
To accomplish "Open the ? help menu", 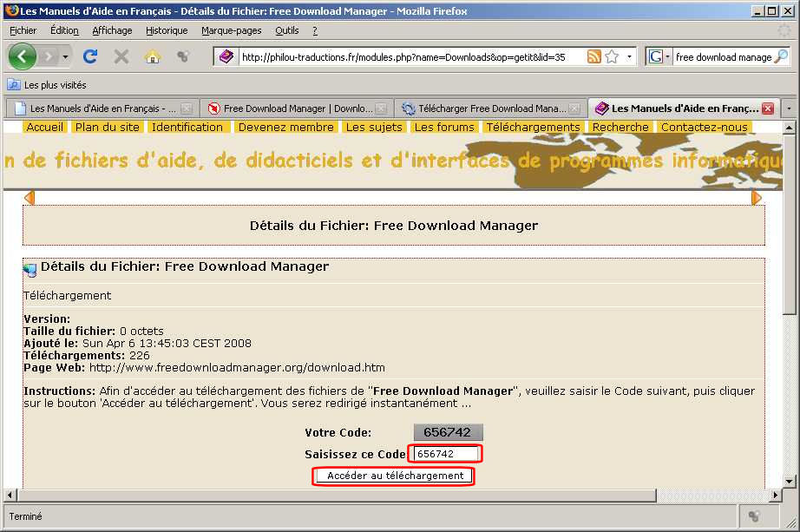I will click(315, 30).
